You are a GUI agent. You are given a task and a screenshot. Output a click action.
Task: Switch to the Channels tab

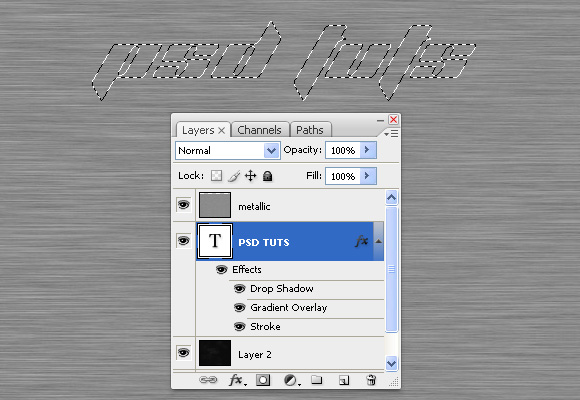(x=259, y=130)
